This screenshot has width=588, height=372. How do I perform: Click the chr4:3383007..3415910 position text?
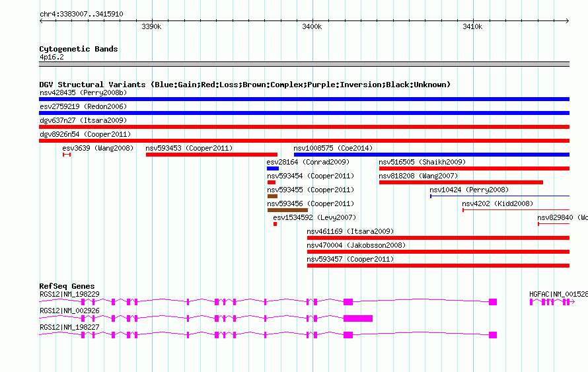[81, 14]
